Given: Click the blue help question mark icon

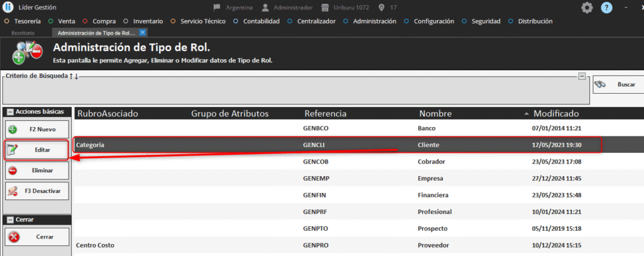Looking at the screenshot, I should [606, 8].
